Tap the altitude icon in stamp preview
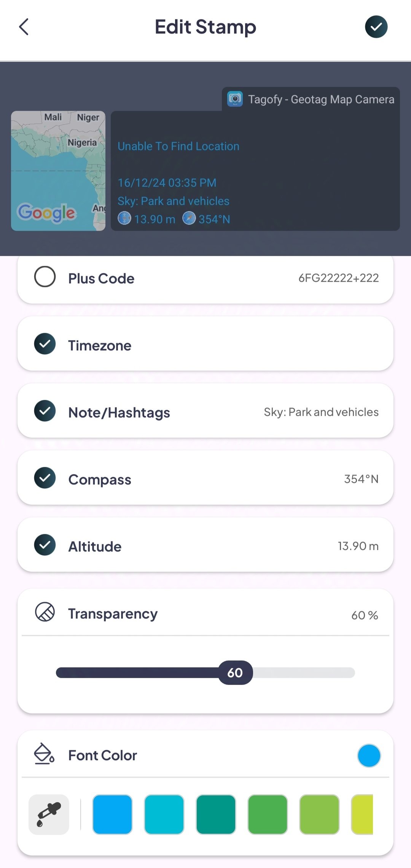The image size is (411, 868). [124, 219]
